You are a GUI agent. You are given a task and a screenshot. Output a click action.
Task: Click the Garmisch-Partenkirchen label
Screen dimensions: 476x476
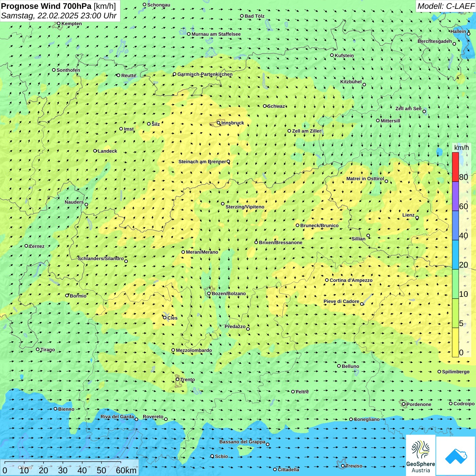[x=205, y=74]
